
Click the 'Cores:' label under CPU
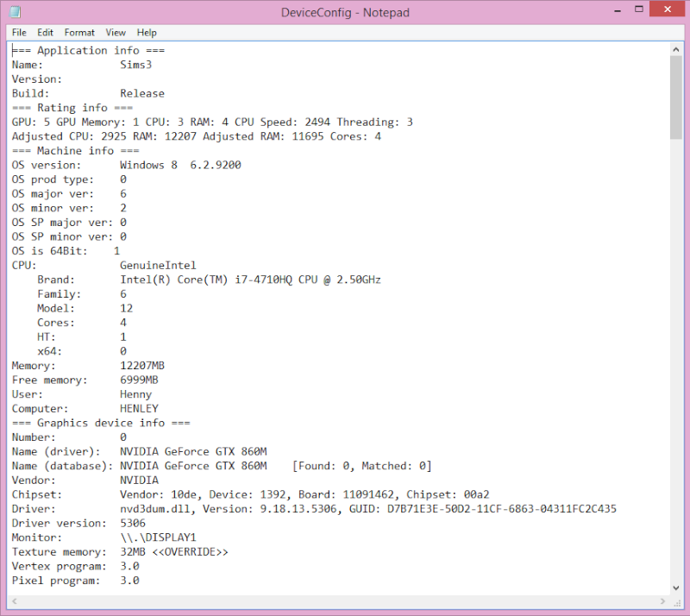pyautogui.click(x=56, y=323)
